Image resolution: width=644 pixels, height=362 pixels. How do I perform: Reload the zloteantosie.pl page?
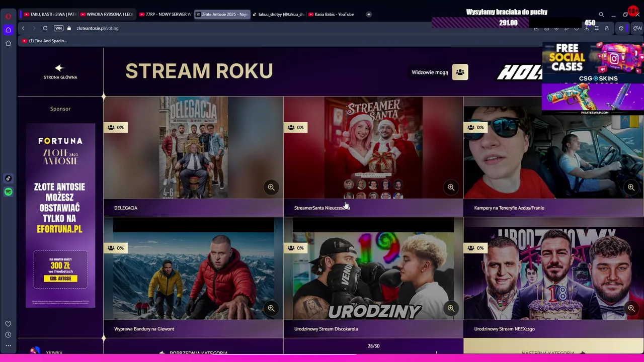click(45, 28)
